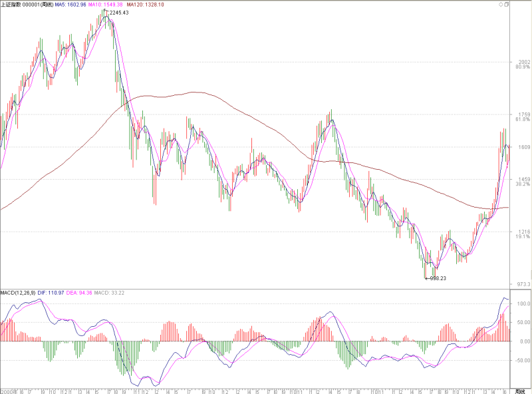
Task: Click the 2000年 start label on time axis
Action: [9, 391]
